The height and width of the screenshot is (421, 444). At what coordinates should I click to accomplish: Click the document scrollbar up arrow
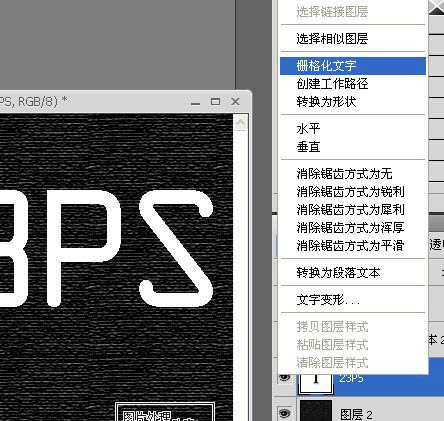[x=240, y=123]
